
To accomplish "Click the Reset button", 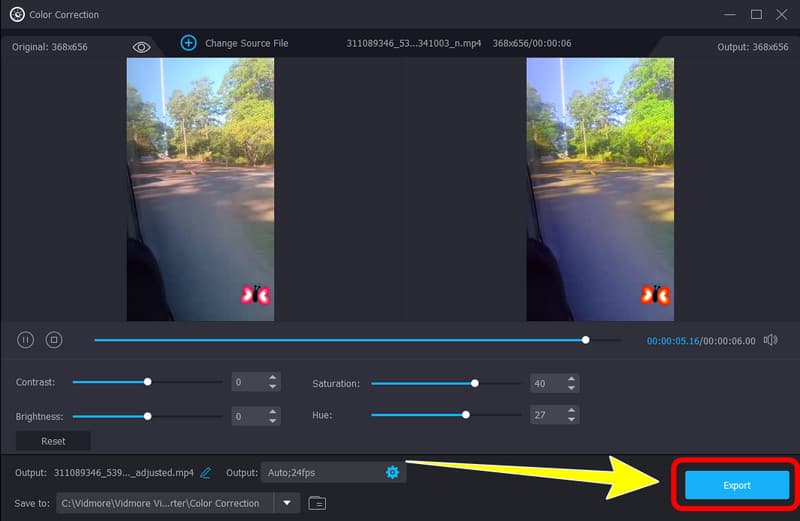I will pos(53,441).
